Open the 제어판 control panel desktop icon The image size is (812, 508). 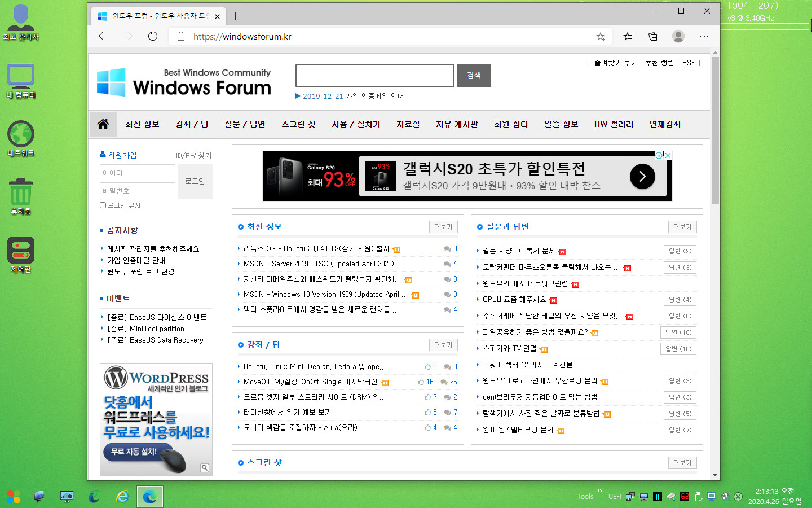[21, 255]
